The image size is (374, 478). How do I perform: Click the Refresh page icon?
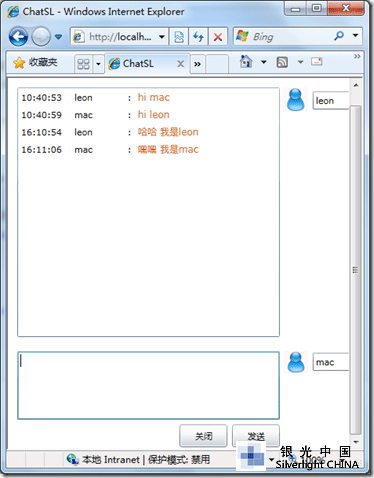tap(198, 36)
